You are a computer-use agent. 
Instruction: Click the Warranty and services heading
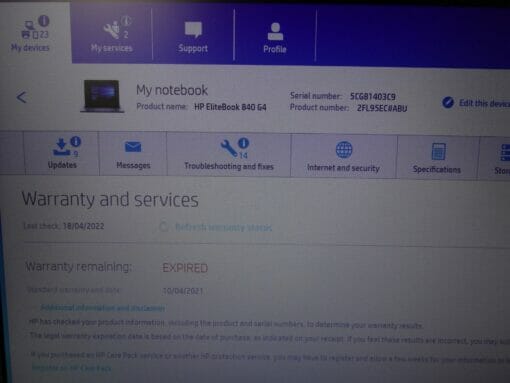tap(110, 200)
